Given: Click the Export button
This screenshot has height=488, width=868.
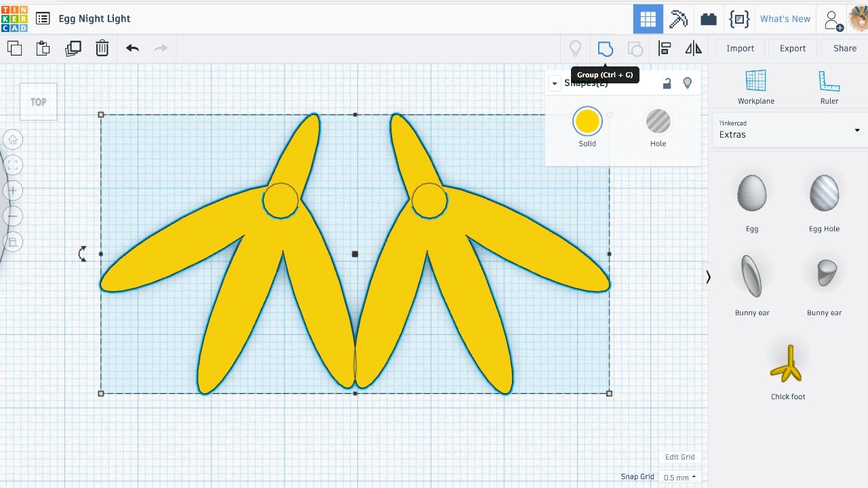Looking at the screenshot, I should [x=792, y=48].
